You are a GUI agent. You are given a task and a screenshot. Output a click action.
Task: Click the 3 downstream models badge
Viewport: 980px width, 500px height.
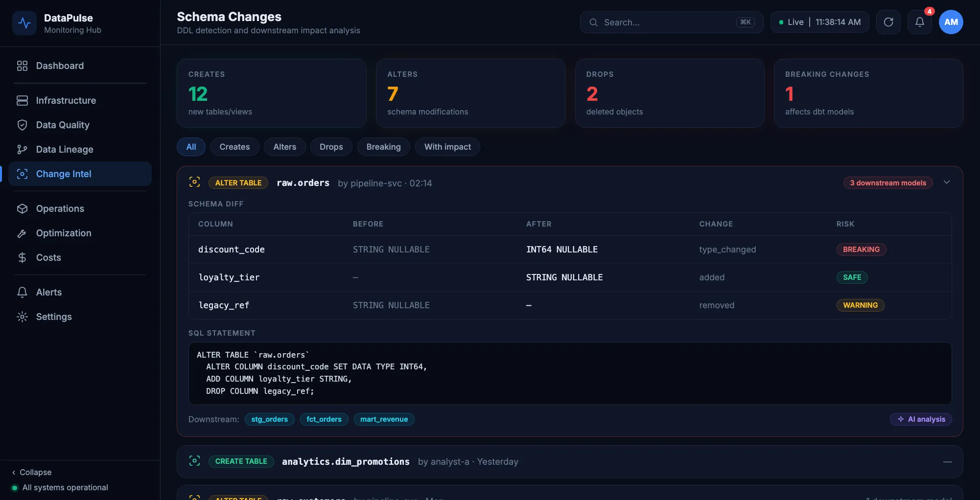888,183
